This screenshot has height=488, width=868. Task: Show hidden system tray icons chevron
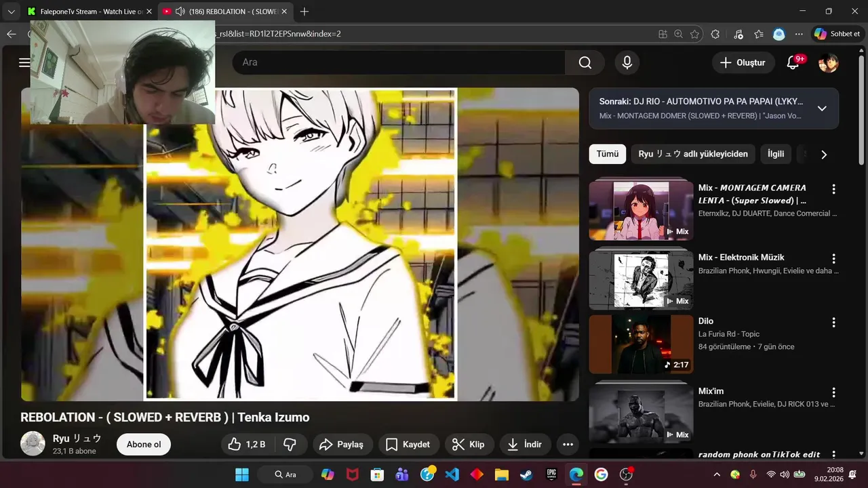[x=717, y=474]
